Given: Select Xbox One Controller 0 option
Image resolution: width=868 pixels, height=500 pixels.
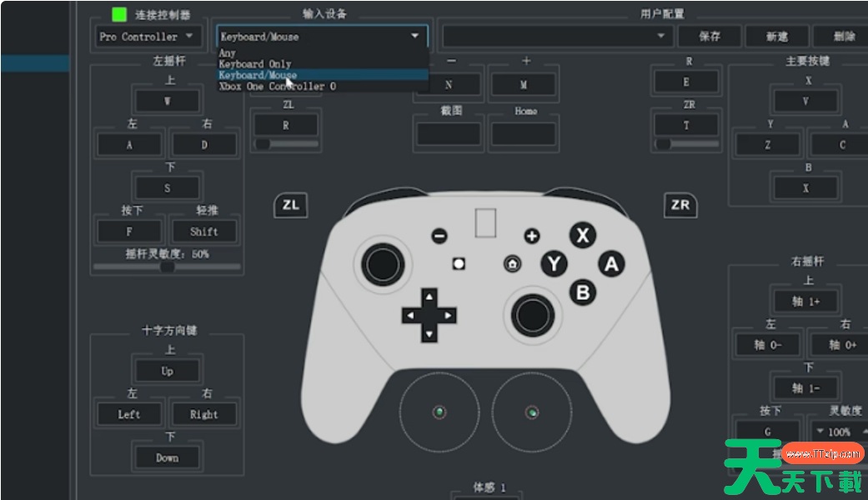Looking at the screenshot, I should pos(277,86).
